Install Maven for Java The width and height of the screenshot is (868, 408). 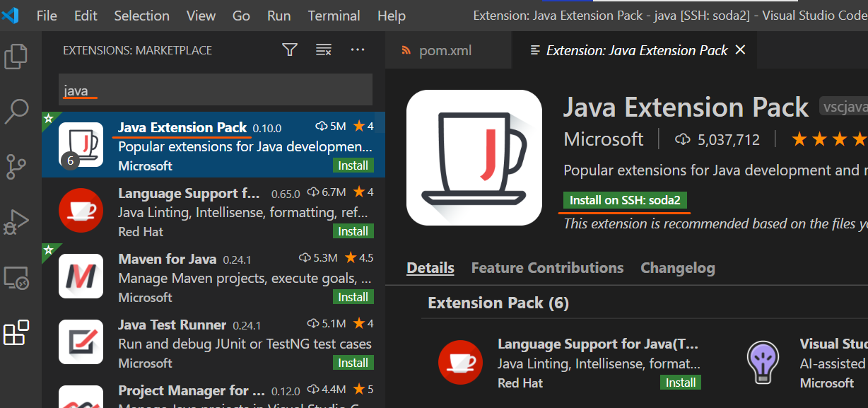353,297
